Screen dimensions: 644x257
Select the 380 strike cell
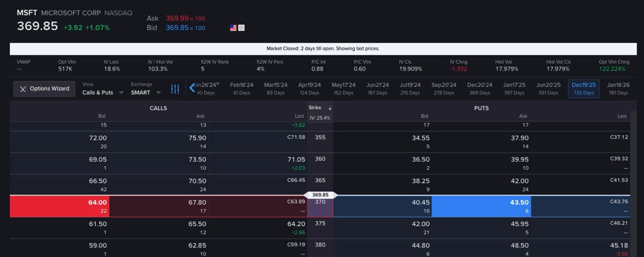[320, 248]
